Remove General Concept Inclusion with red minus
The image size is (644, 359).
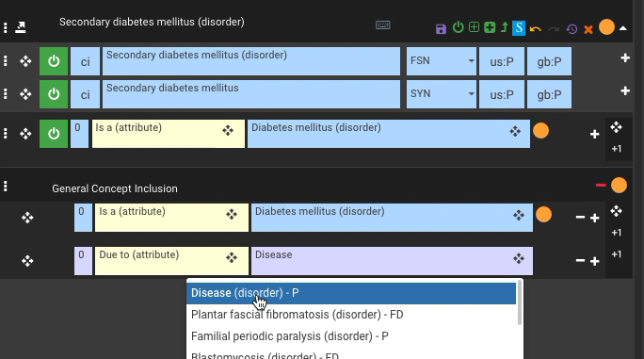tap(601, 185)
